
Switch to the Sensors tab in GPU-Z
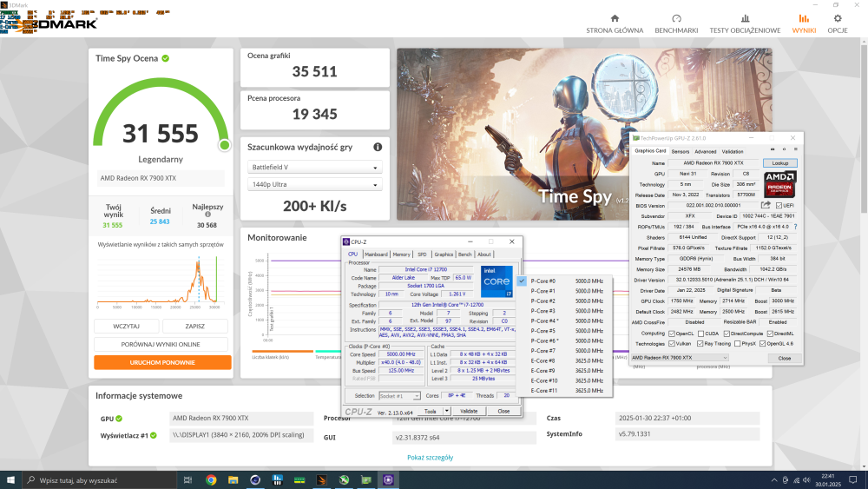pos(680,151)
